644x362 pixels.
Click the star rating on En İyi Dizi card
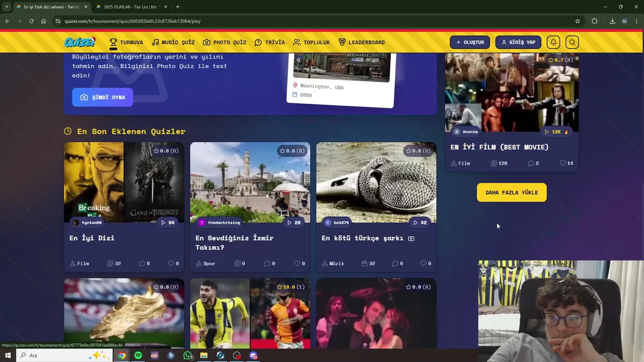point(166,151)
